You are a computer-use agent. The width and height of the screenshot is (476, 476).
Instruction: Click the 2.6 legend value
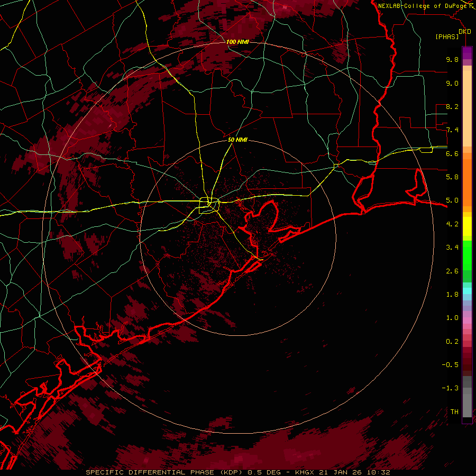coord(452,271)
